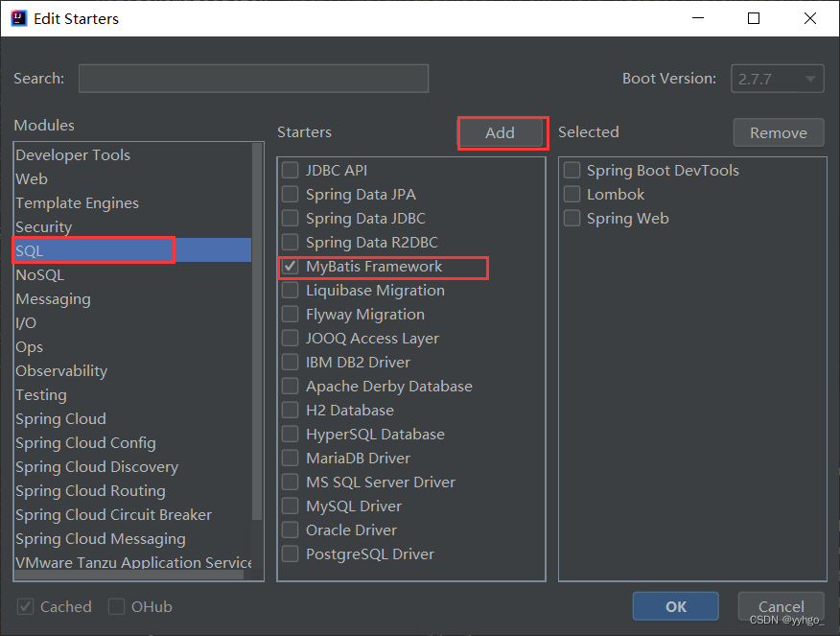The image size is (840, 636).
Task: Click the Add button
Action: pyautogui.click(x=500, y=132)
